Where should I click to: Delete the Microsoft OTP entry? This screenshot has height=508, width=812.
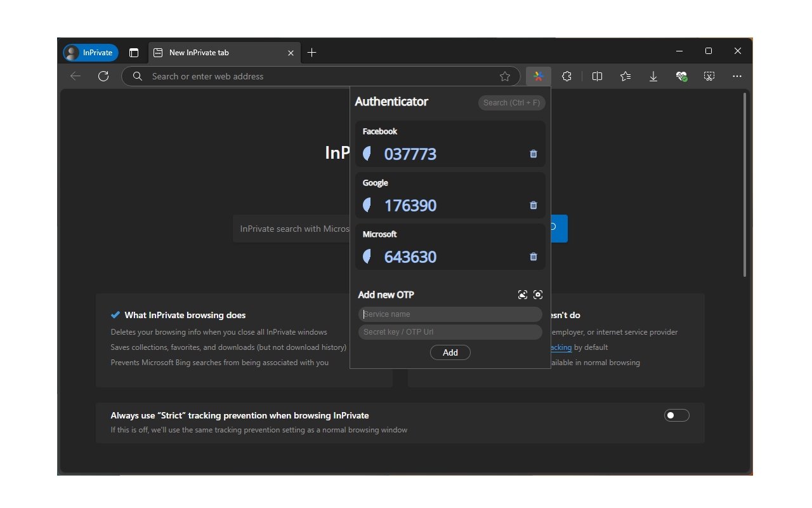tap(533, 257)
